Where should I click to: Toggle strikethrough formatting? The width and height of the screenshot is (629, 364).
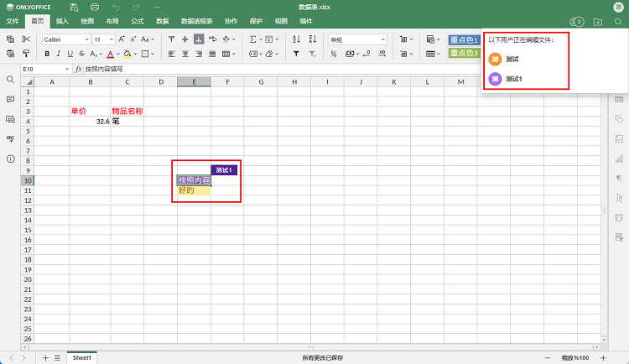tap(81, 54)
